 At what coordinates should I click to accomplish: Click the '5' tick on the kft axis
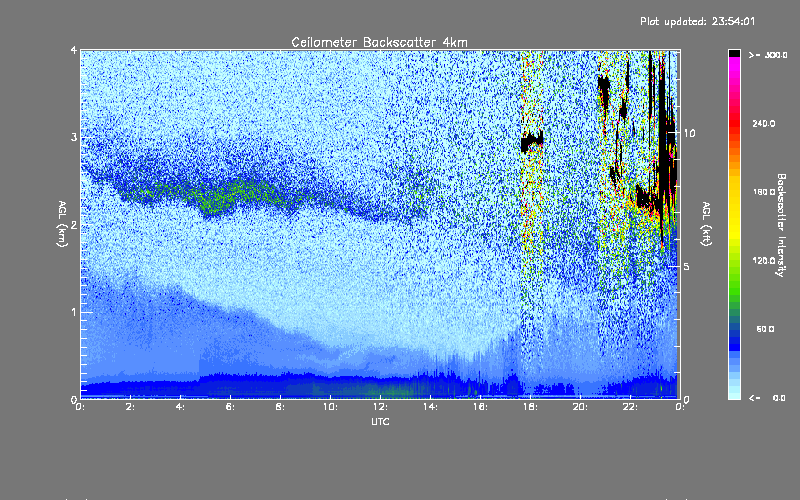pos(686,267)
